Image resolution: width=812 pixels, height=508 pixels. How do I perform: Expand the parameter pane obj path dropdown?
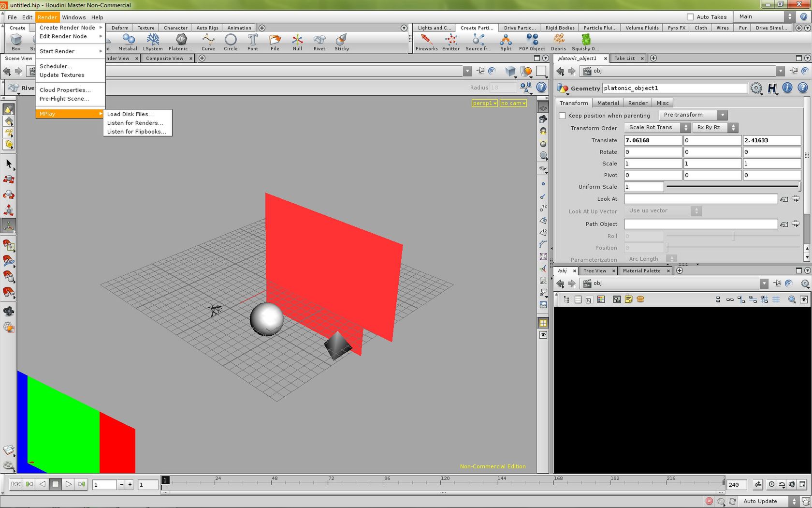pyautogui.click(x=781, y=71)
